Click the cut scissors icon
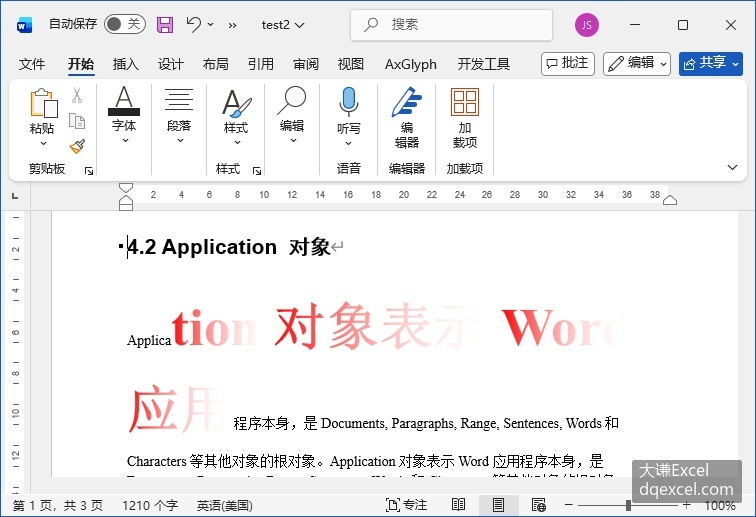This screenshot has width=756, height=517. click(x=77, y=95)
